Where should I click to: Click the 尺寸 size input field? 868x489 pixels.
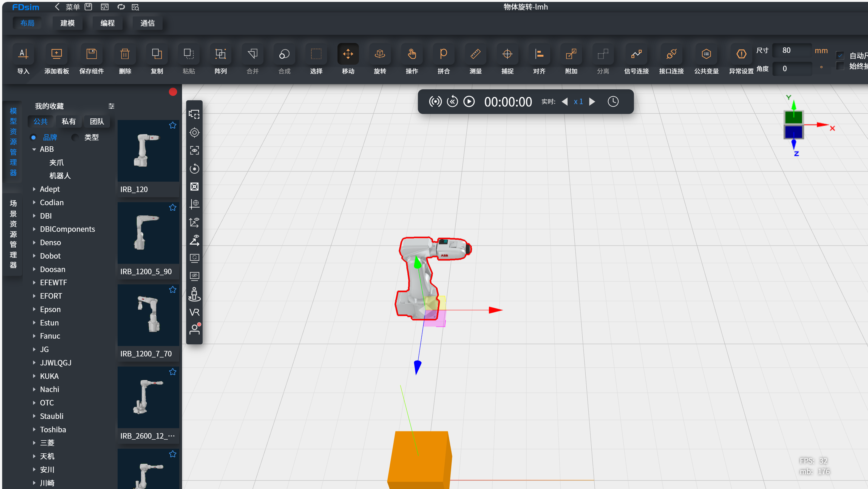point(792,50)
